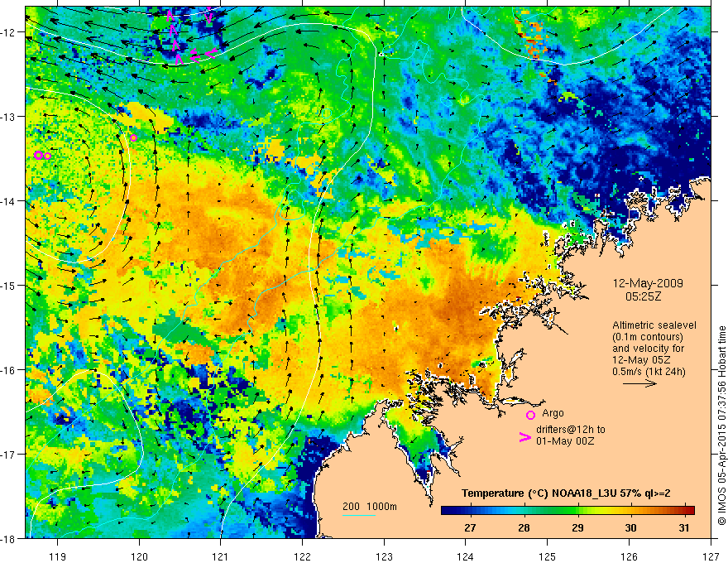Click longitude axis label "121"

click(221, 557)
